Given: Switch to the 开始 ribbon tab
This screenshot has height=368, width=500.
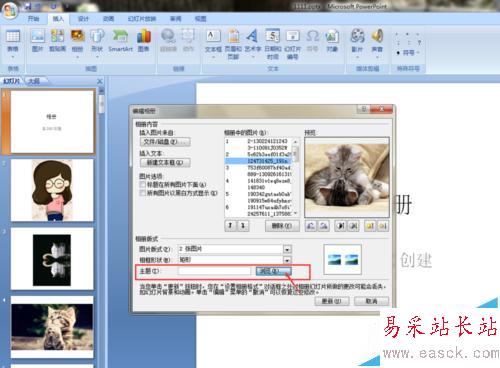Looking at the screenshot, I should [33, 19].
